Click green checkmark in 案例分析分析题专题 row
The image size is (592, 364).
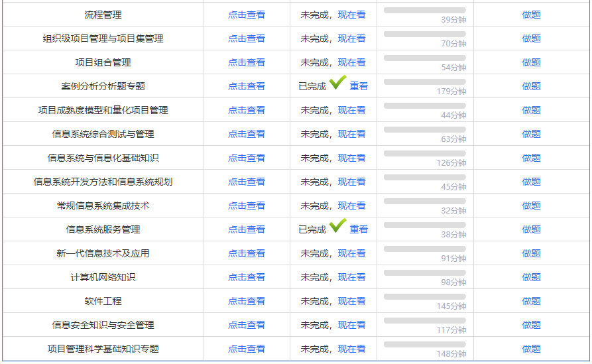337,83
